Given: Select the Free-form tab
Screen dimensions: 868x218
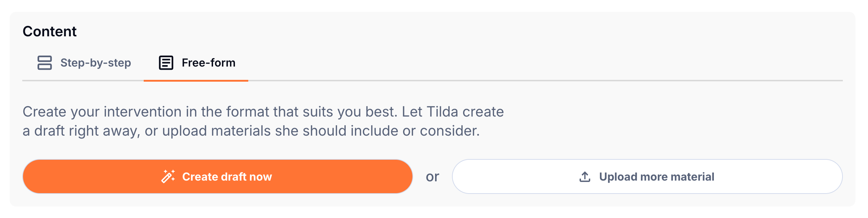Looking at the screenshot, I should point(196,63).
